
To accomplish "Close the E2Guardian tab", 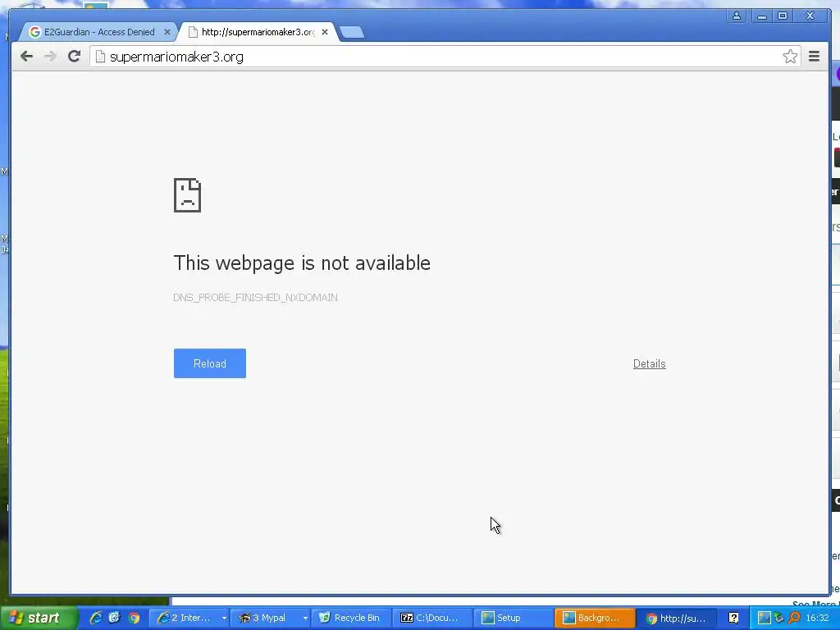I will coord(167,32).
